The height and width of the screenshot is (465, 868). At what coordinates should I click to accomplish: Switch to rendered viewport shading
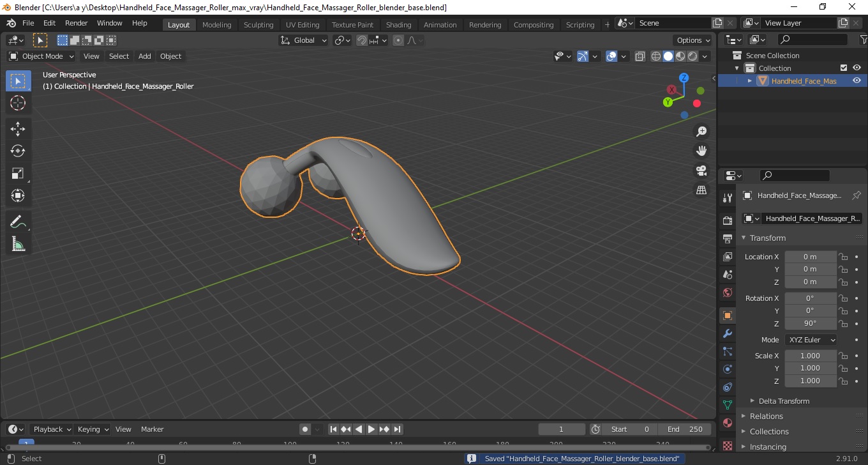(x=692, y=56)
